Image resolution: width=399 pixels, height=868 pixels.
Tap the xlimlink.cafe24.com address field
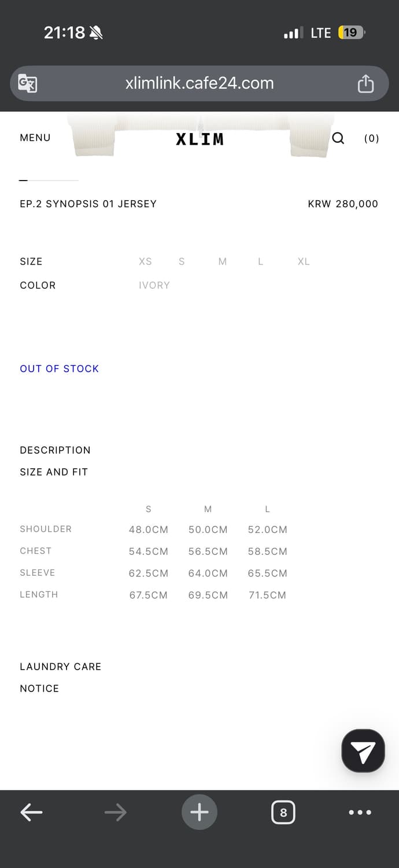pos(199,83)
